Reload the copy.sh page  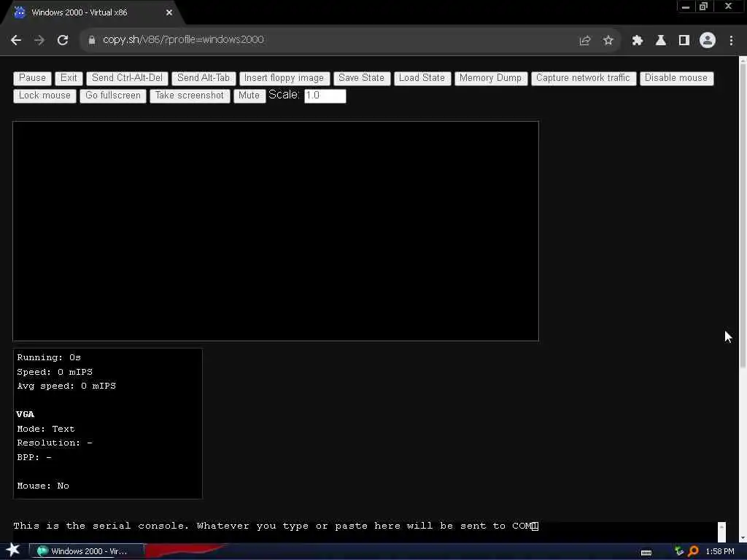click(x=63, y=40)
